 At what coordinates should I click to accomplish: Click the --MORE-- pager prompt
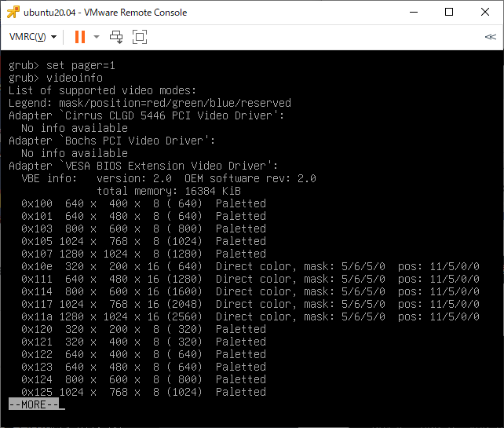click(34, 404)
